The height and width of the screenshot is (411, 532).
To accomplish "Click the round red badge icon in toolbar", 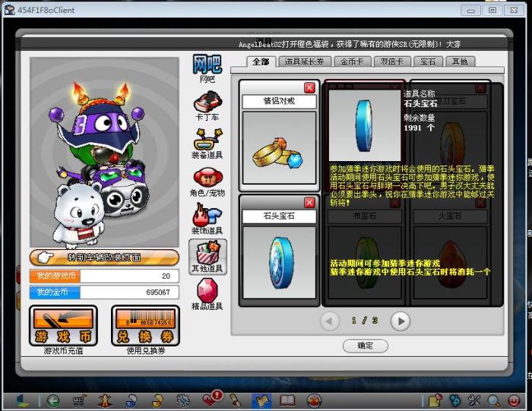I will click(x=314, y=401).
